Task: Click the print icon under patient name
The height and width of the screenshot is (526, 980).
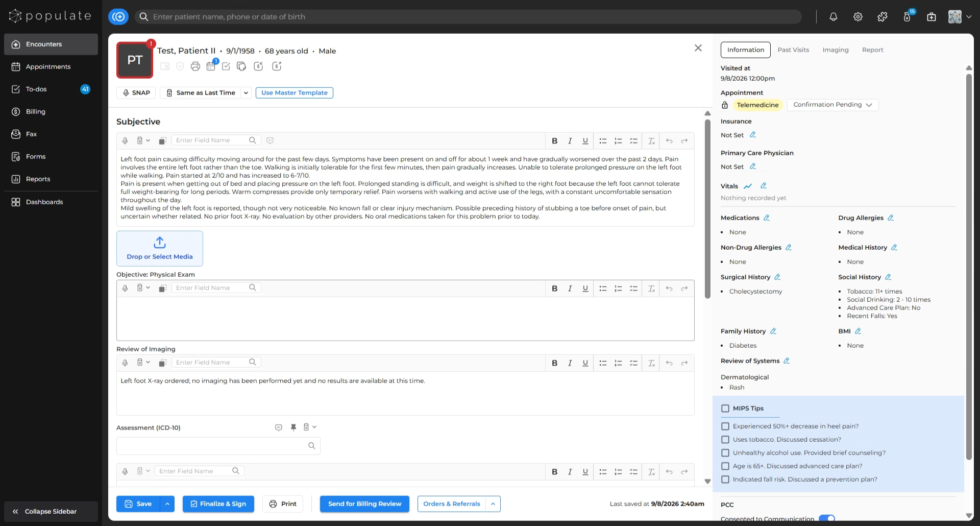Action: [x=195, y=66]
